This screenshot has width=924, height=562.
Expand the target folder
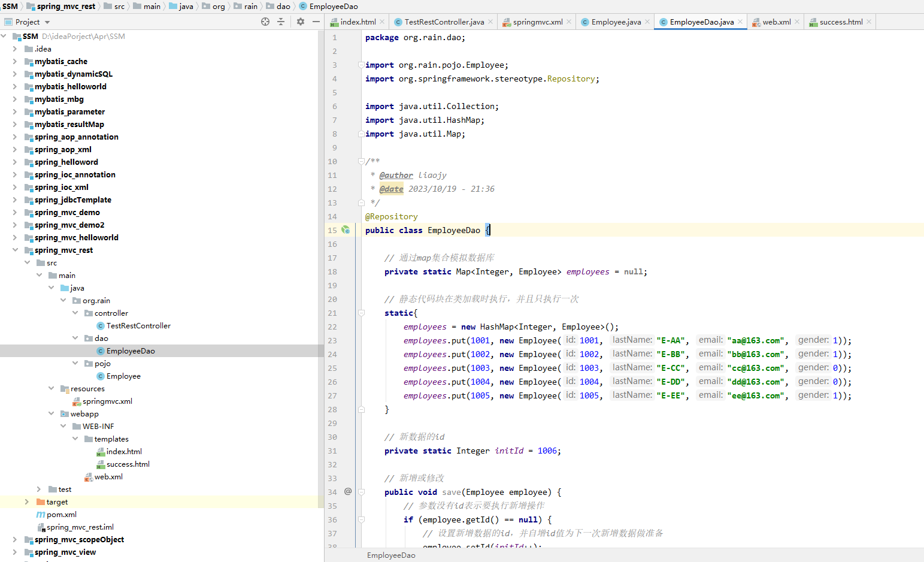pos(27,501)
